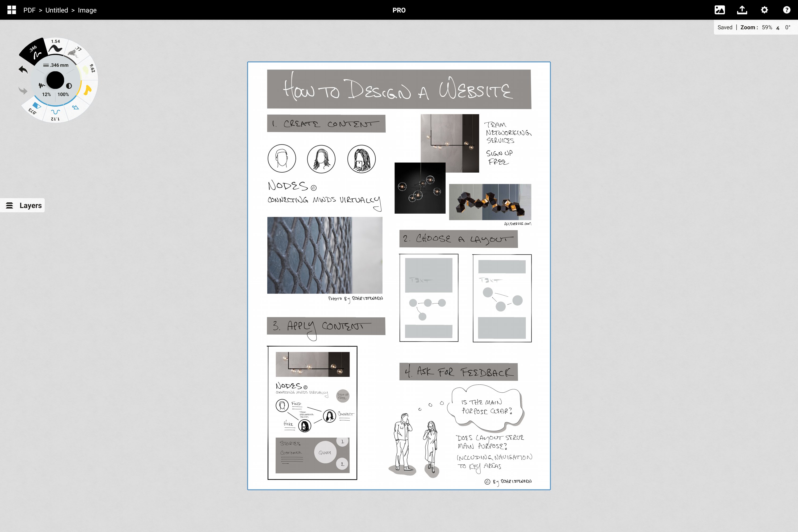Click 'Sign Up Free' handwritten text
The width and height of the screenshot is (798, 532).
click(499, 157)
